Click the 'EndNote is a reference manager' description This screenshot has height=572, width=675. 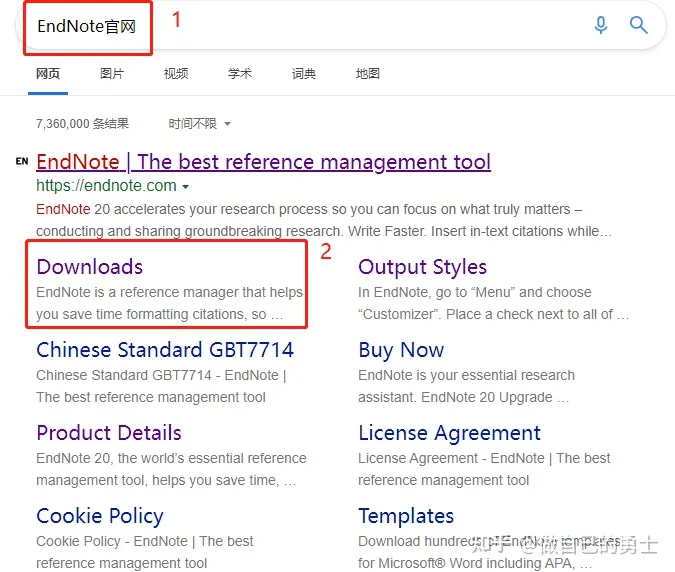[170, 303]
